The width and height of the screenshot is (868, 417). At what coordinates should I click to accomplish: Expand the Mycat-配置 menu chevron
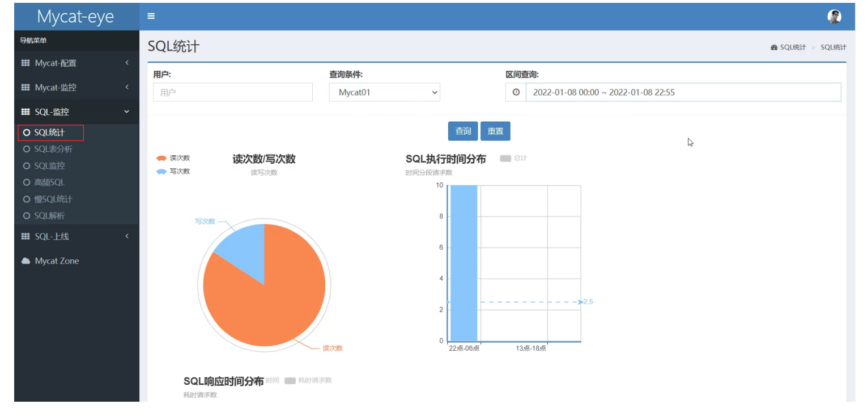point(127,62)
